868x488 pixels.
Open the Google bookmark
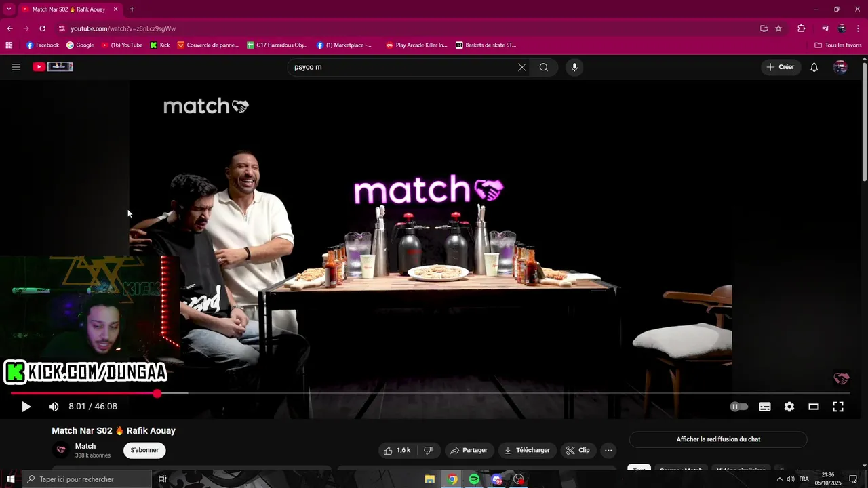coord(80,45)
